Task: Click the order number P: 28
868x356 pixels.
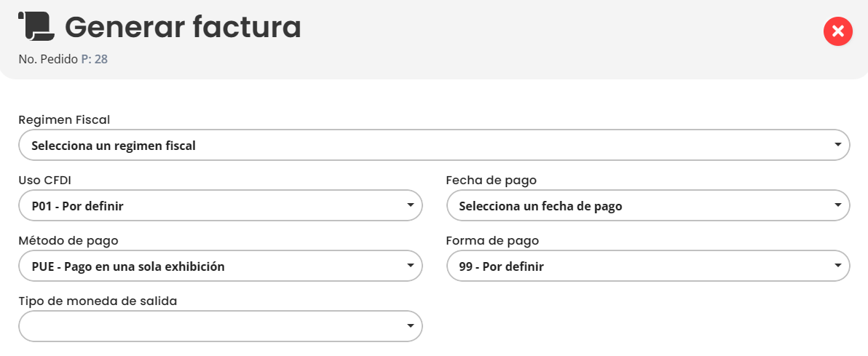Action: (x=94, y=59)
